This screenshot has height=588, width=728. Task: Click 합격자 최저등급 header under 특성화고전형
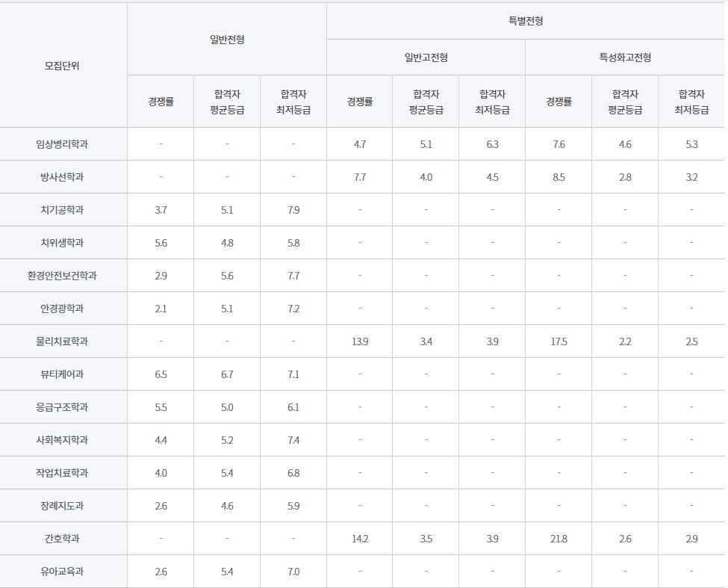[691, 102]
